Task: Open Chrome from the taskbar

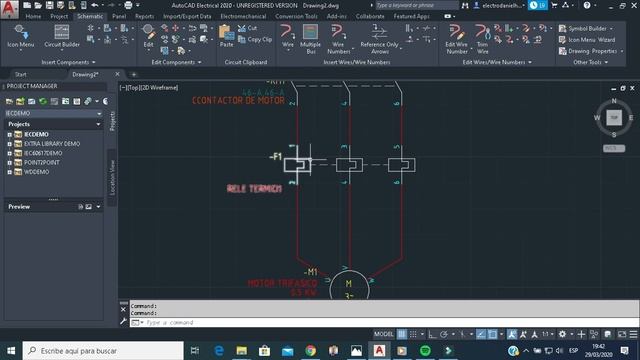Action: [310, 351]
